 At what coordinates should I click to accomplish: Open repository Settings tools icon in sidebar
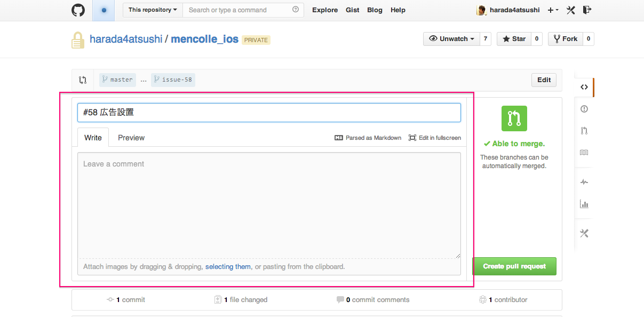584,233
